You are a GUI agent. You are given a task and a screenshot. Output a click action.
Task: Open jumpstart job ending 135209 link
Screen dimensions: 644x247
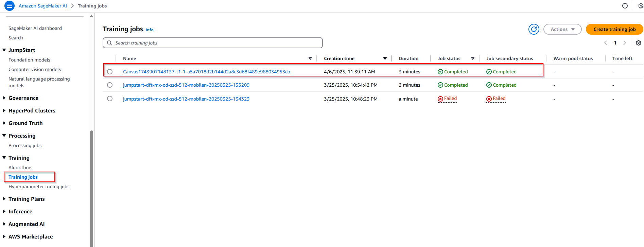point(186,85)
